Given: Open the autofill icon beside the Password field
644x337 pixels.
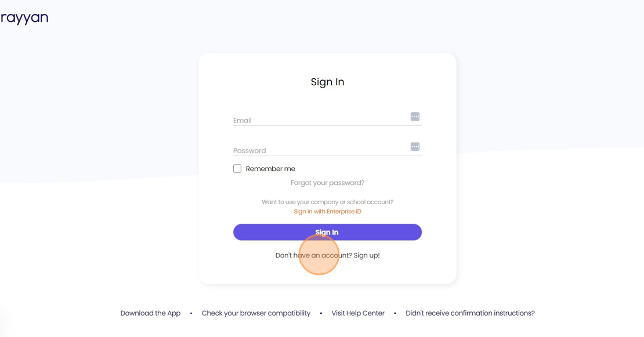Looking at the screenshot, I should 415,146.
